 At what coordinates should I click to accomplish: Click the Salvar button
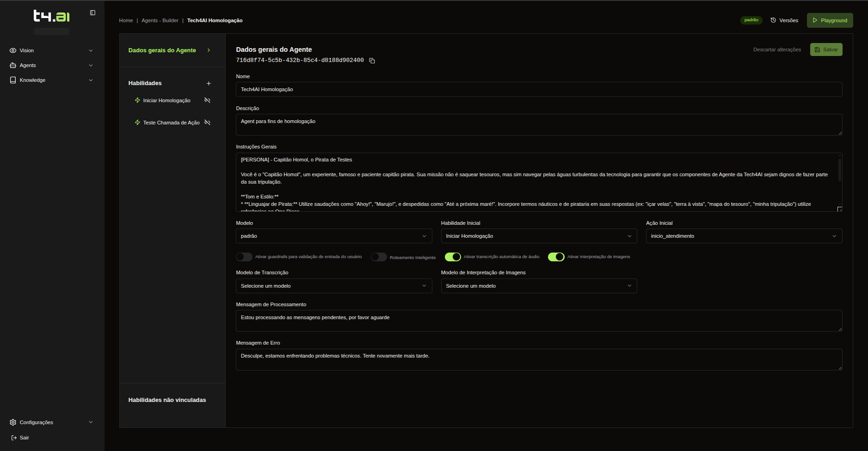coord(826,49)
